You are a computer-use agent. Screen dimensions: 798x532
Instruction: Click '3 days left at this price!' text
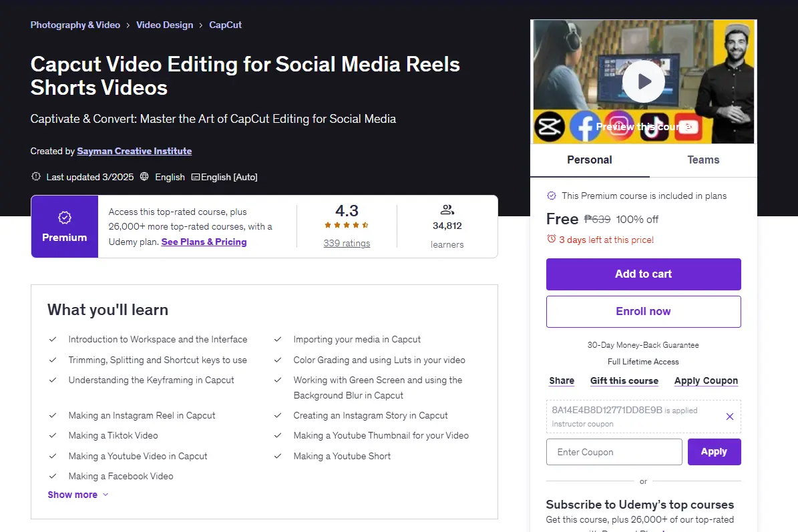click(x=606, y=240)
